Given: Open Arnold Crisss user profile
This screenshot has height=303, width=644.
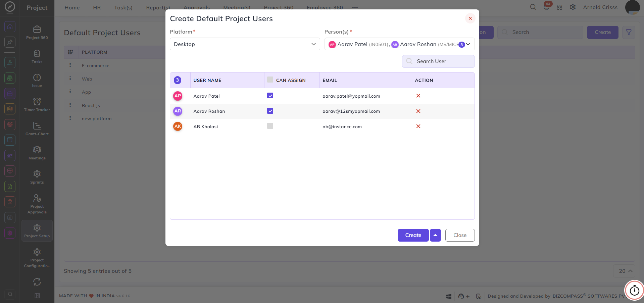Looking at the screenshot, I should tap(600, 7).
